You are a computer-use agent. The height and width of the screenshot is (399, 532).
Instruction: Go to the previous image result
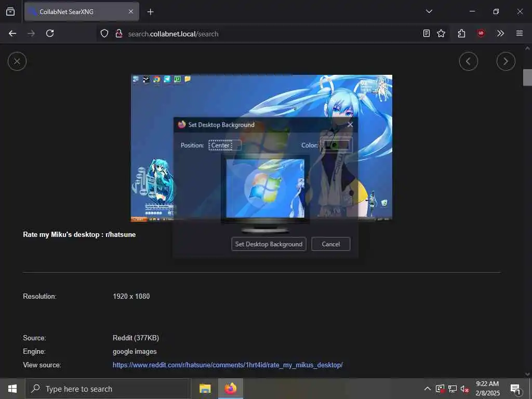coord(469,61)
